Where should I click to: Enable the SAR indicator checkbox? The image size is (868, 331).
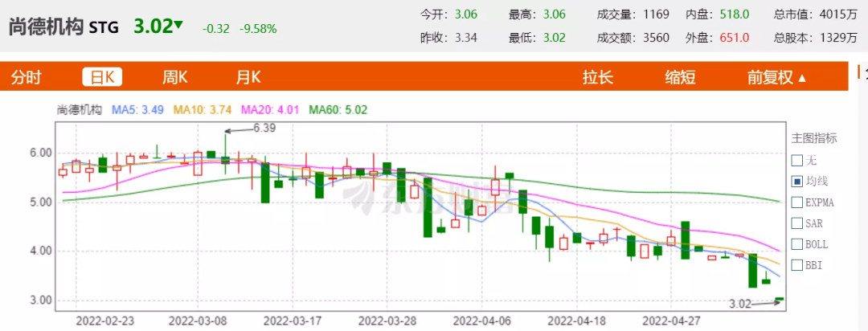pos(797,223)
